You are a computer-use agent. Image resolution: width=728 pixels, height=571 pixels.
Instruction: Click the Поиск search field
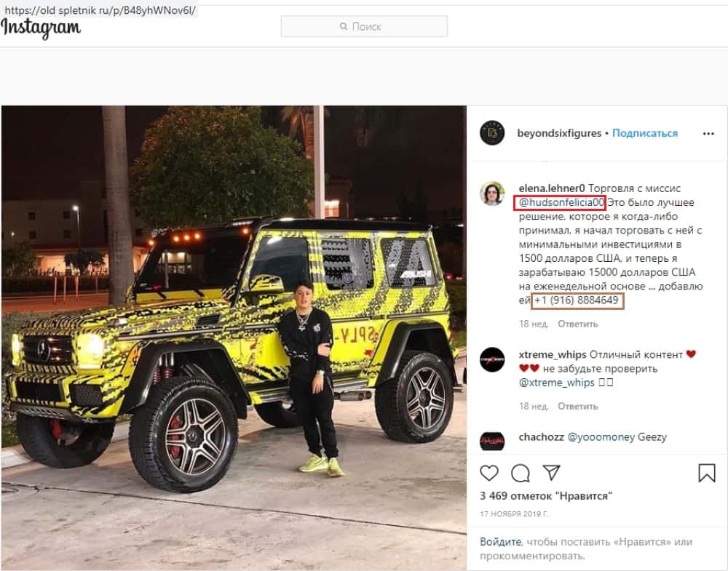click(x=364, y=26)
